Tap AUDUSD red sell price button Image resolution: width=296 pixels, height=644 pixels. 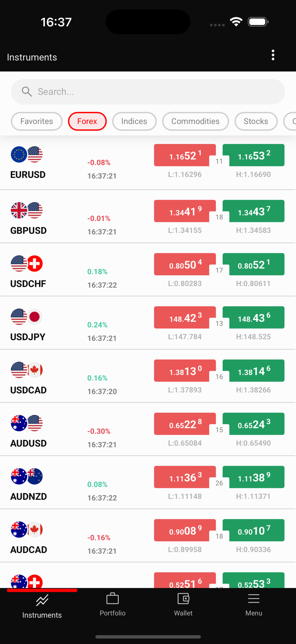click(x=185, y=424)
